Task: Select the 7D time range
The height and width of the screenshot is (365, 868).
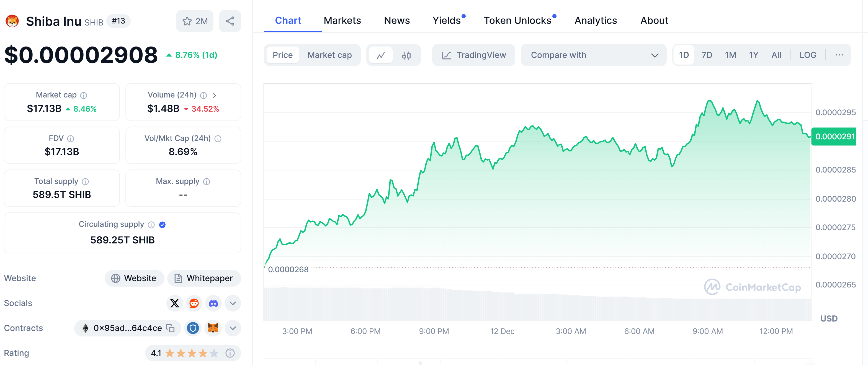Action: click(707, 55)
